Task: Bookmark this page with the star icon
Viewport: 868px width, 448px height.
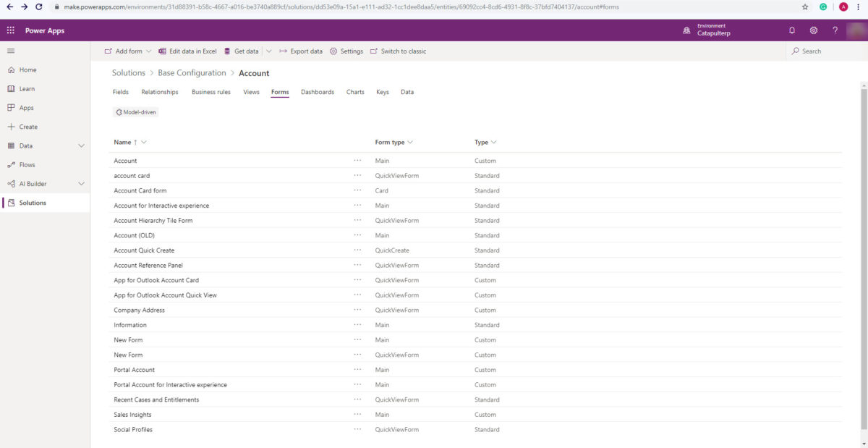Action: click(805, 7)
